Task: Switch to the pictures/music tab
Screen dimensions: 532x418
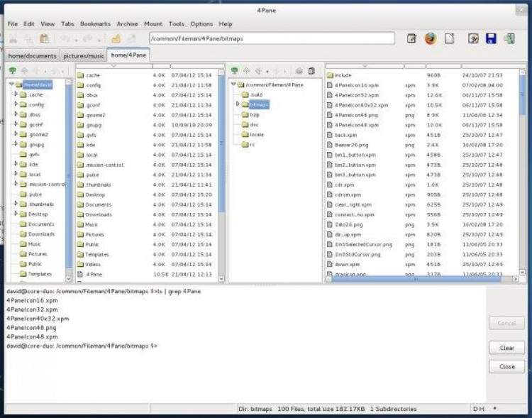Action: 84,55
